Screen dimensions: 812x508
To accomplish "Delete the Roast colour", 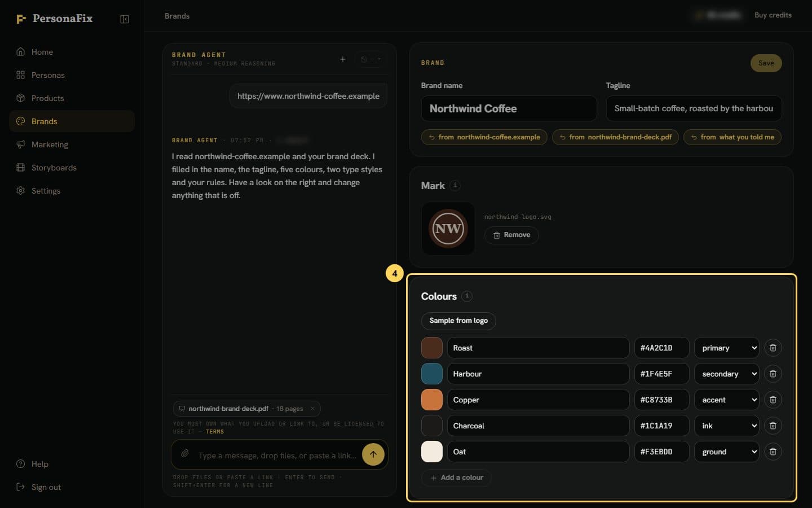I will (773, 348).
